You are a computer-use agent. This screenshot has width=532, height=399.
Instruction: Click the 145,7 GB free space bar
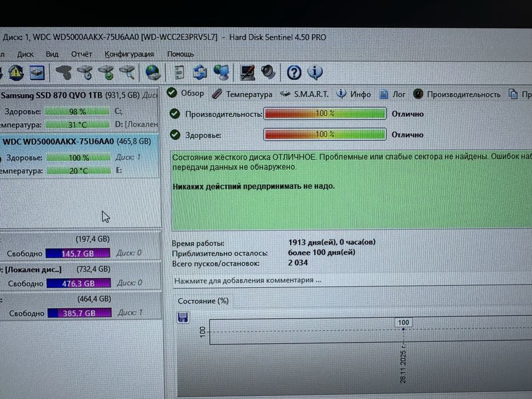[78, 253]
